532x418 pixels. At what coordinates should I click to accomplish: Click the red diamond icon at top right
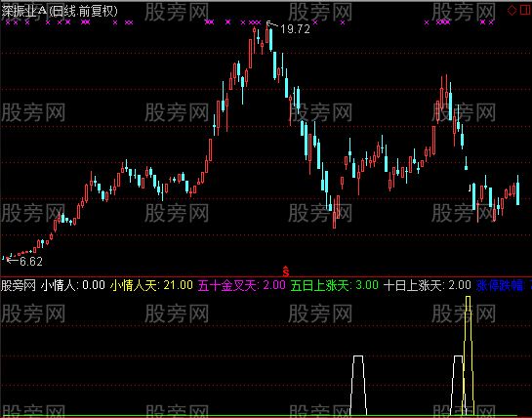(x=512, y=11)
